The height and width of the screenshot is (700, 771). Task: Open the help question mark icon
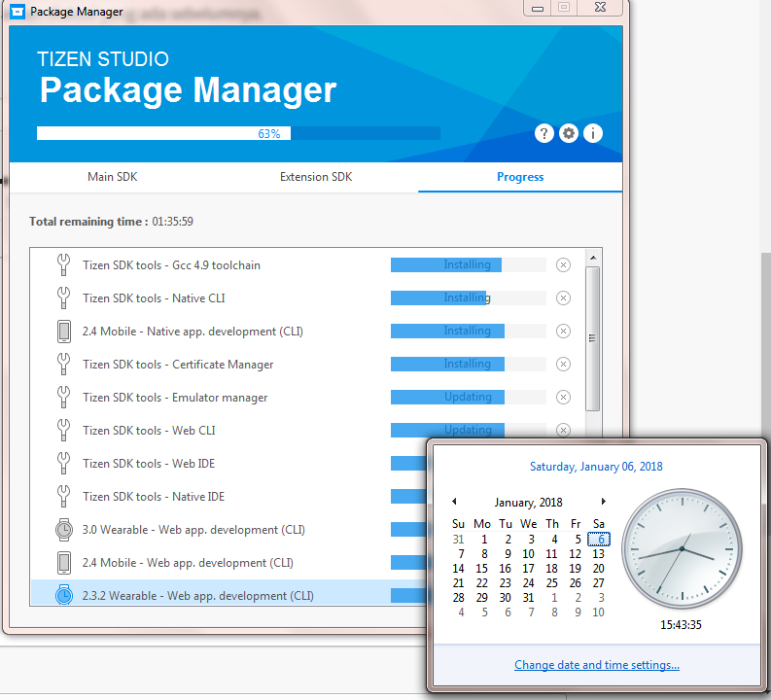pos(544,134)
